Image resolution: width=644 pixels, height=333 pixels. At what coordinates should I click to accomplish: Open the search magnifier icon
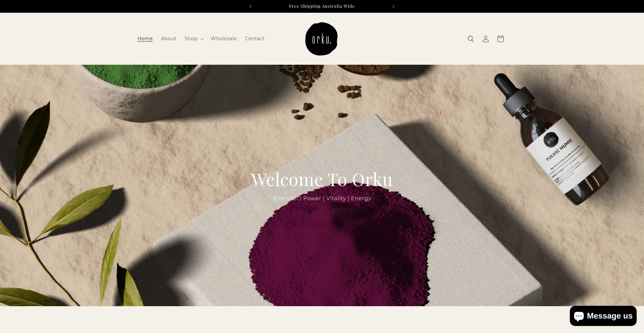click(x=471, y=39)
